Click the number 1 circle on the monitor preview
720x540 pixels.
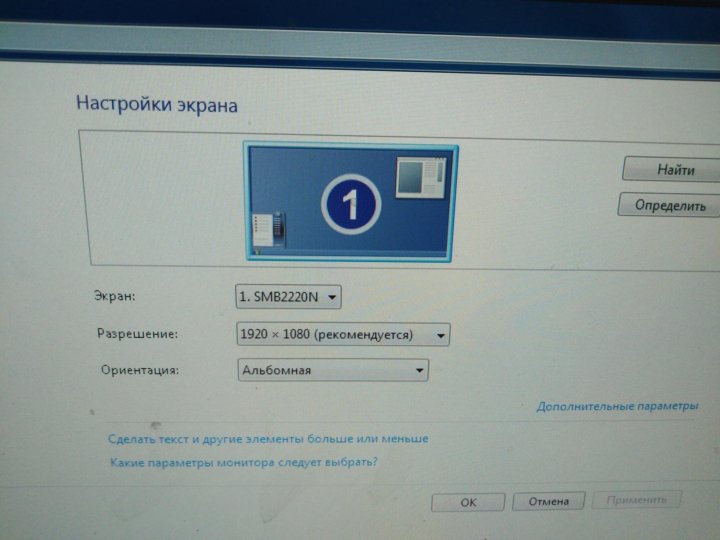coord(350,205)
